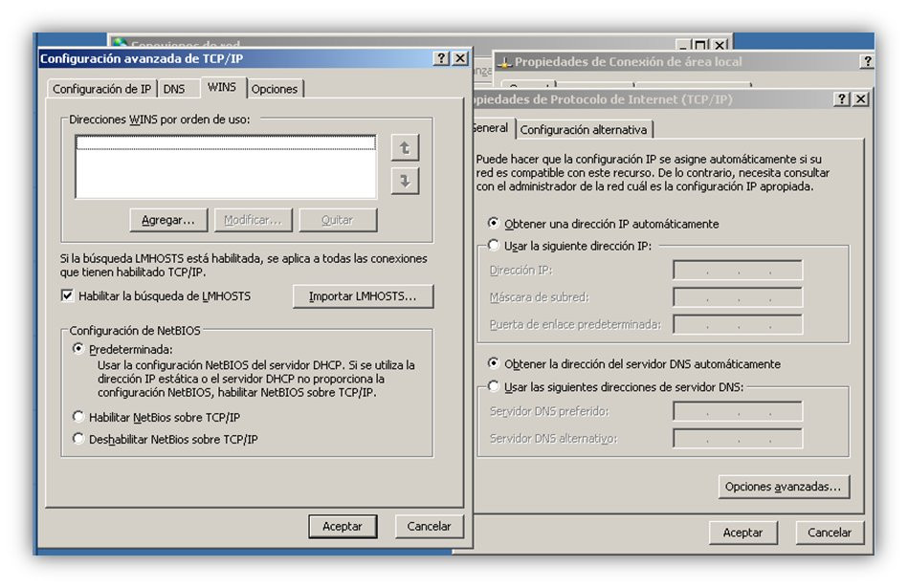Screen dimensions: 908x588
Task: Open help in the Configuración avanzada de TCP/IP dialog
Action: [x=441, y=58]
